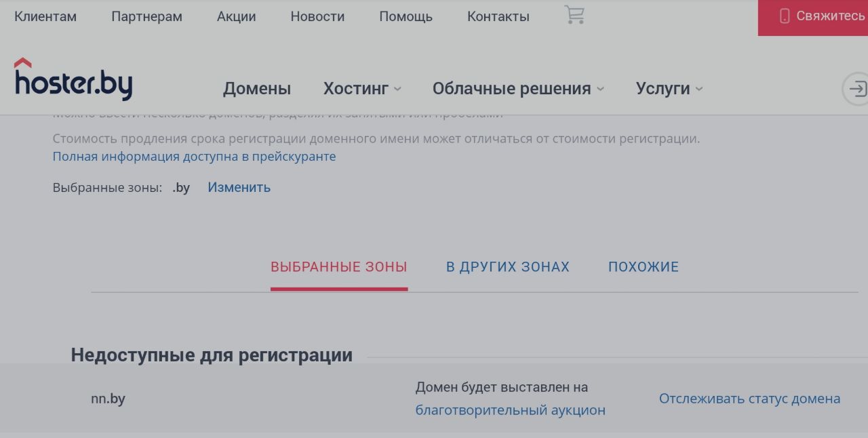Click the Недоступные для регистрации heading
Screen dimensions: 868x438
(x=212, y=355)
